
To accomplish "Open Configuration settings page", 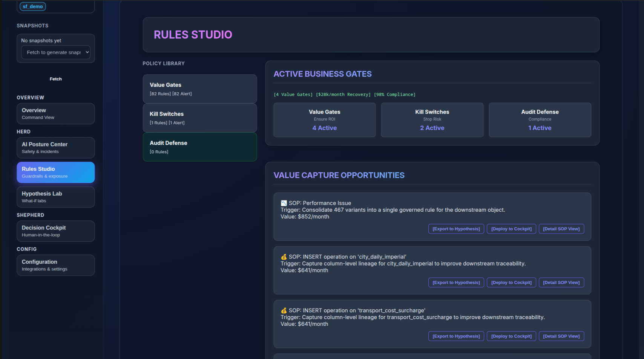I will click(x=55, y=265).
